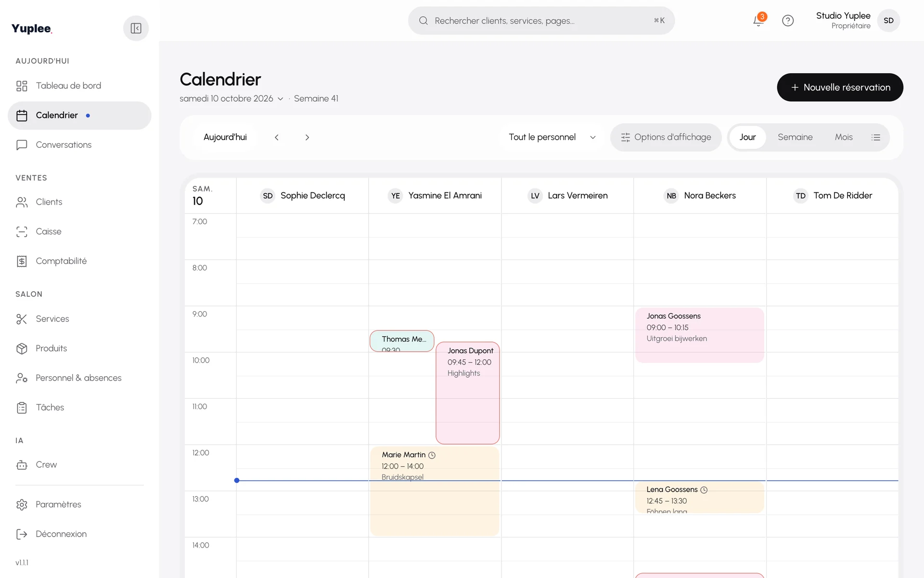This screenshot has height=578, width=924.
Task: Click Déconnexion to log out
Action: [x=79, y=534]
